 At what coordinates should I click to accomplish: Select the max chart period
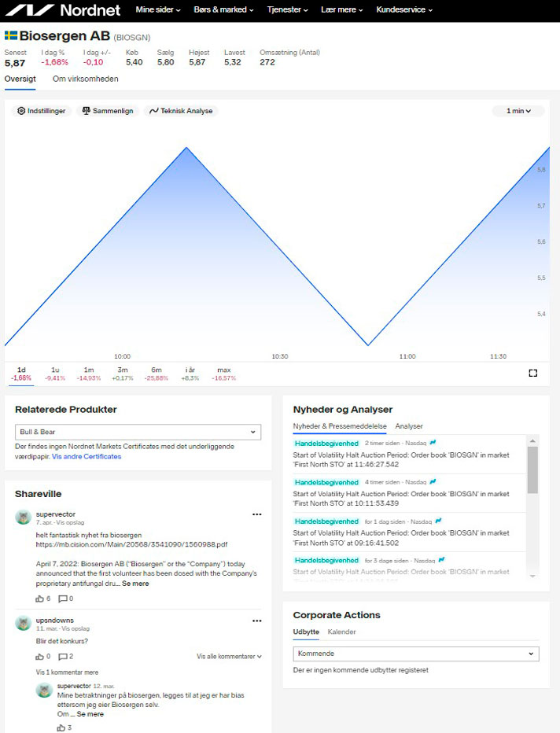coord(224,374)
